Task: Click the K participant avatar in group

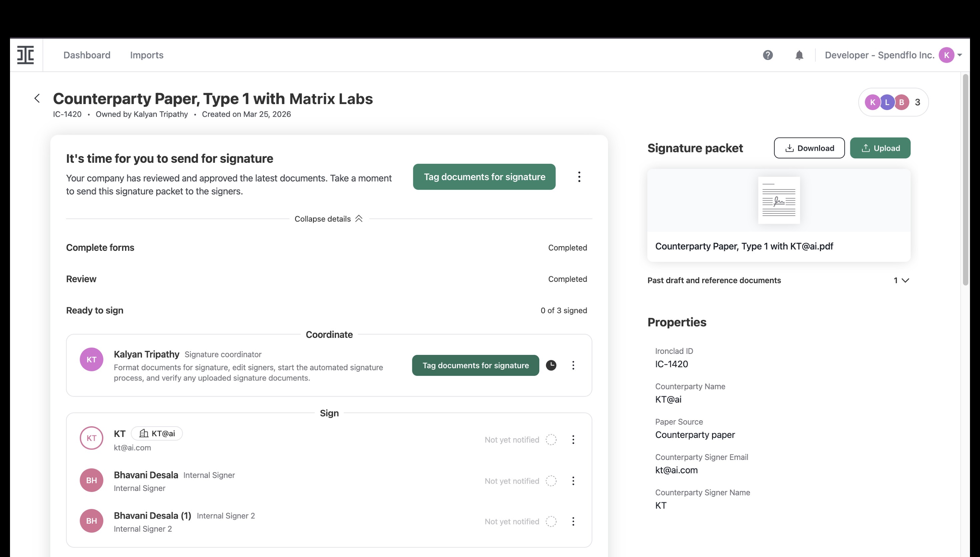Action: coord(872,102)
